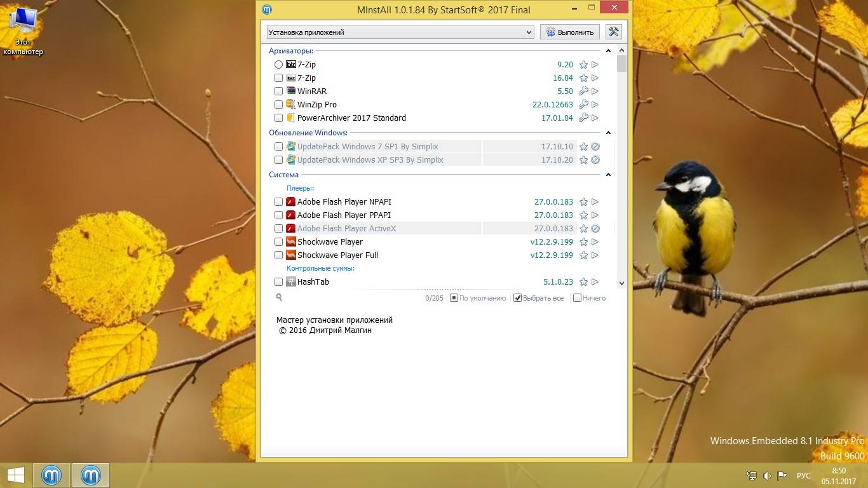The width and height of the screenshot is (868, 488).
Task: Click the '0/205' selection counter
Action: [x=434, y=298]
